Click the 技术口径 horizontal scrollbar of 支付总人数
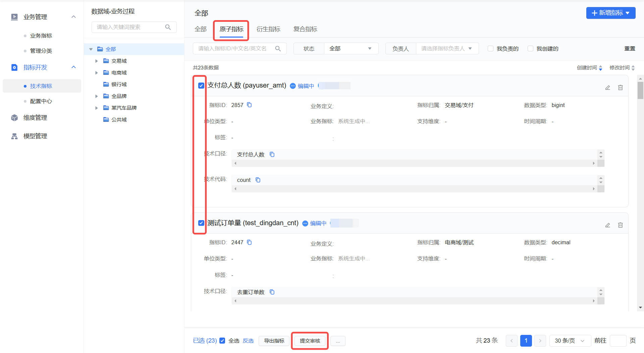The image size is (644, 353). pos(414,163)
